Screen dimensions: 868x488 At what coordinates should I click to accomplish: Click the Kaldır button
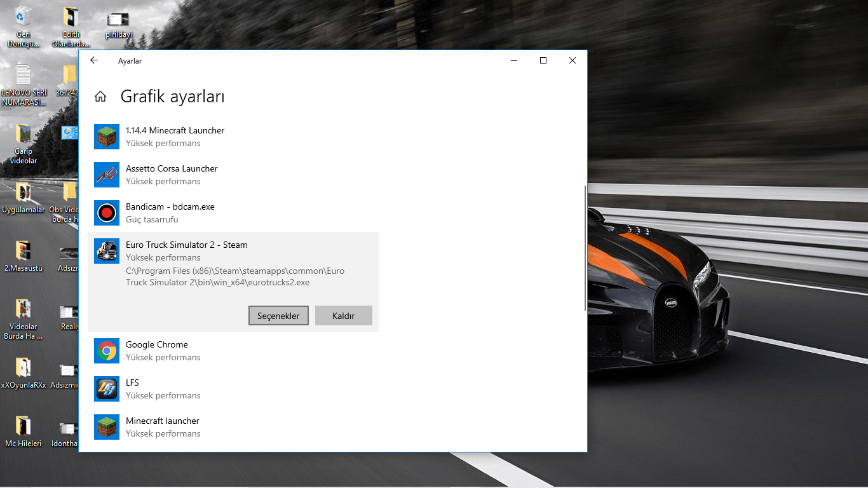pos(344,316)
